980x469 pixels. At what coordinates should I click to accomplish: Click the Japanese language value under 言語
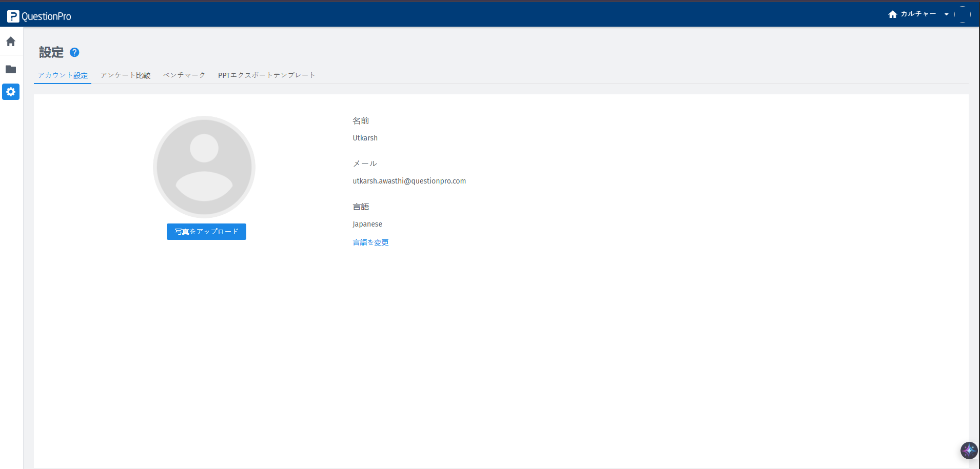(x=367, y=224)
